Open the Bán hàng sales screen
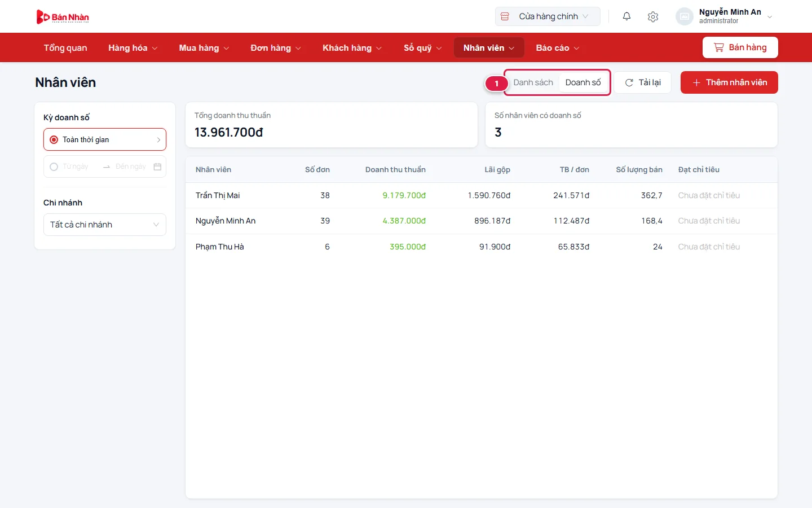812x508 pixels. click(x=740, y=47)
